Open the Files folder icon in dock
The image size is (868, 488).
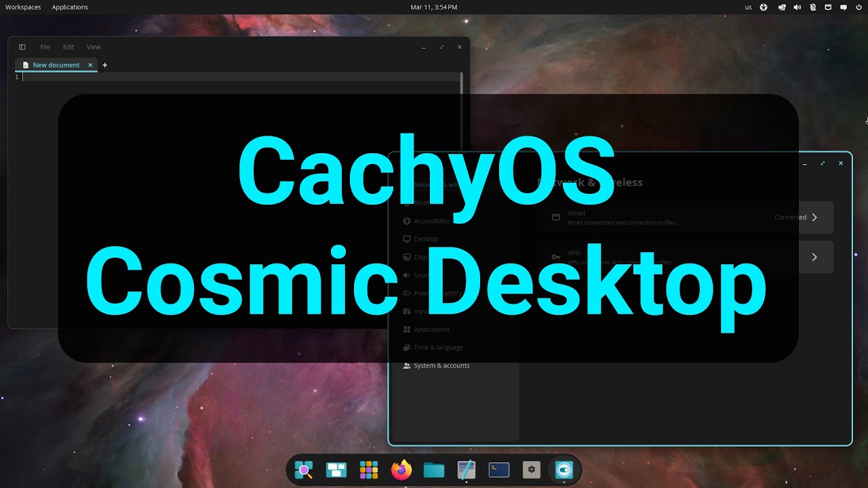click(x=434, y=470)
